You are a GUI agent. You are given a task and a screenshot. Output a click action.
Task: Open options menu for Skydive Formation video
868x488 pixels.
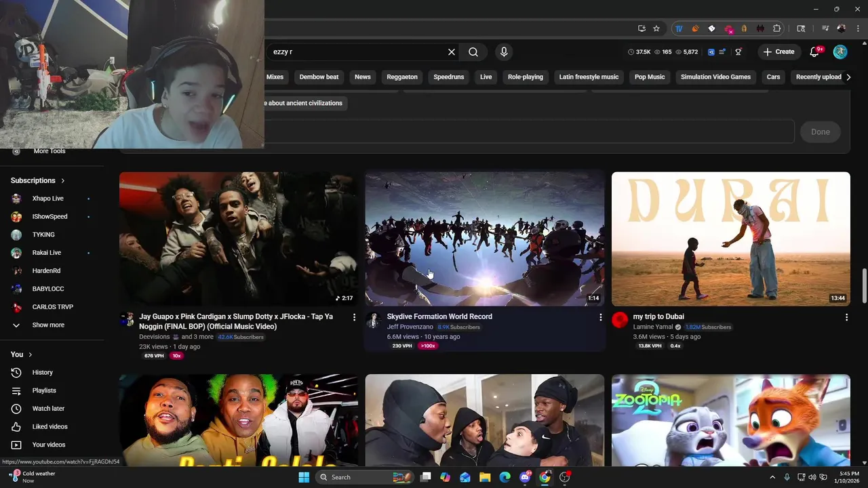[x=600, y=317]
